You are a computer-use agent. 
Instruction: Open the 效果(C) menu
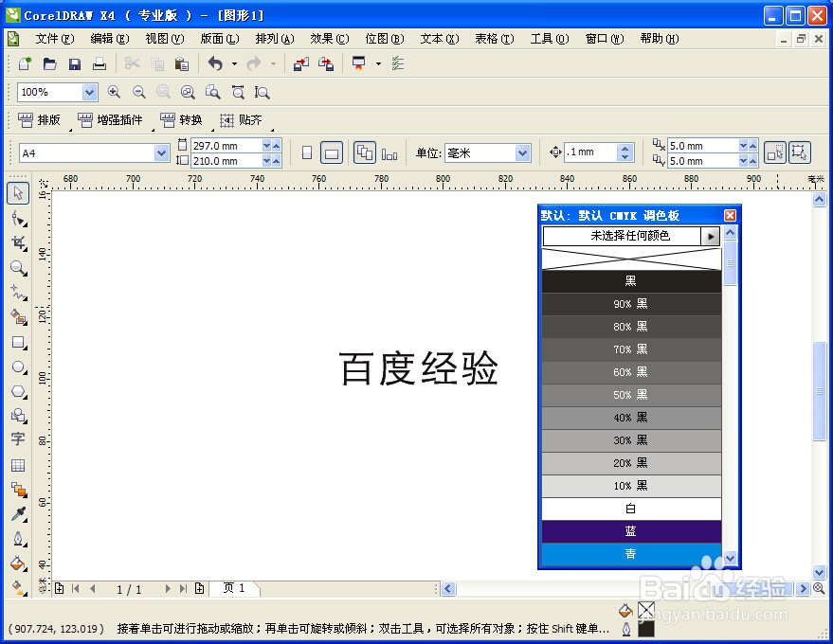click(x=330, y=39)
